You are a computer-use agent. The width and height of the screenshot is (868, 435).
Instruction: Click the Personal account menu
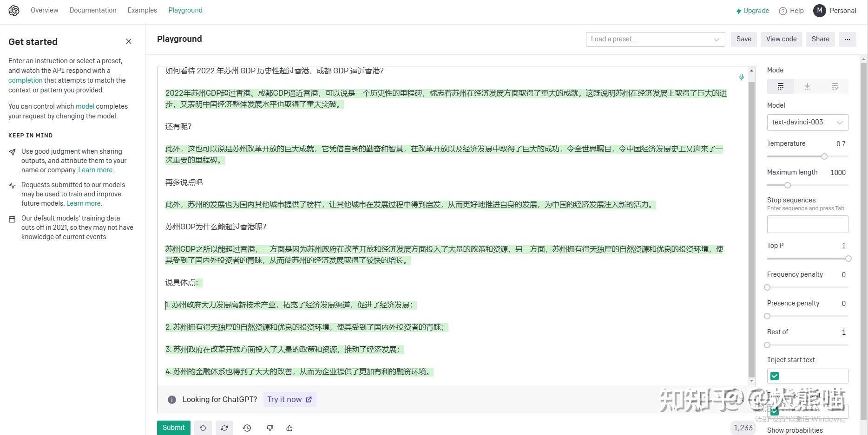point(842,11)
